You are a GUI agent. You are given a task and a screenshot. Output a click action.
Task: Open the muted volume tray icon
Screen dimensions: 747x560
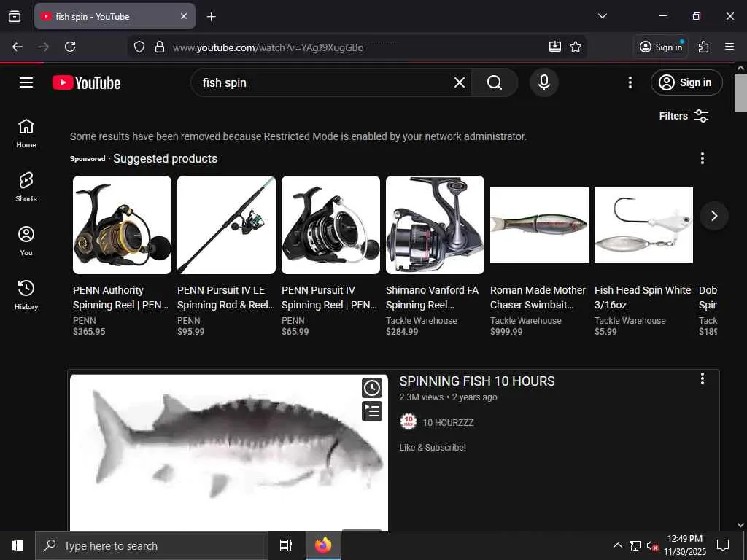click(652, 545)
